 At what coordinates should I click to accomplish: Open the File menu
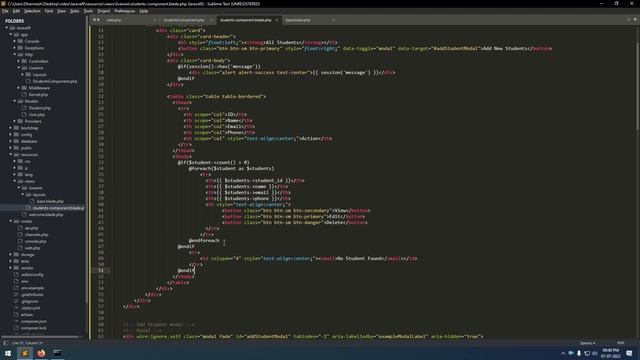pyautogui.click(x=5, y=11)
